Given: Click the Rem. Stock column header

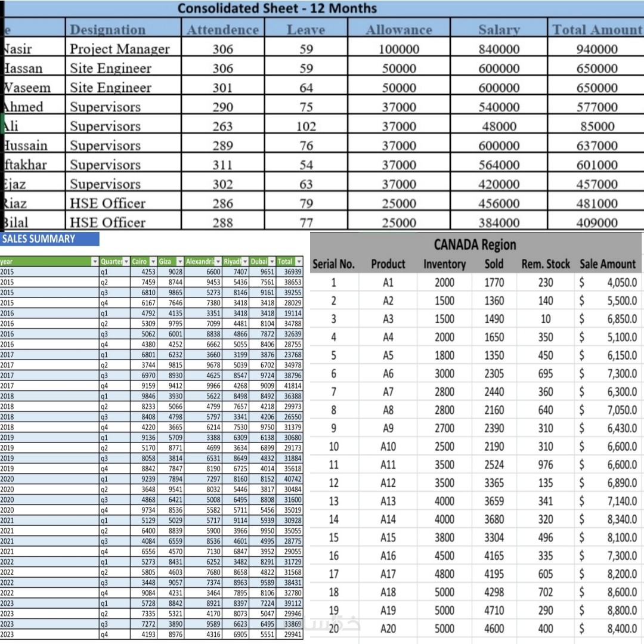Looking at the screenshot, I should pos(546,264).
